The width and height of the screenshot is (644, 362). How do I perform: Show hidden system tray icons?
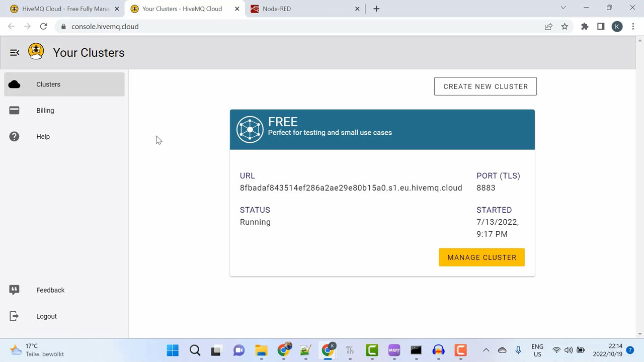[x=486, y=350]
